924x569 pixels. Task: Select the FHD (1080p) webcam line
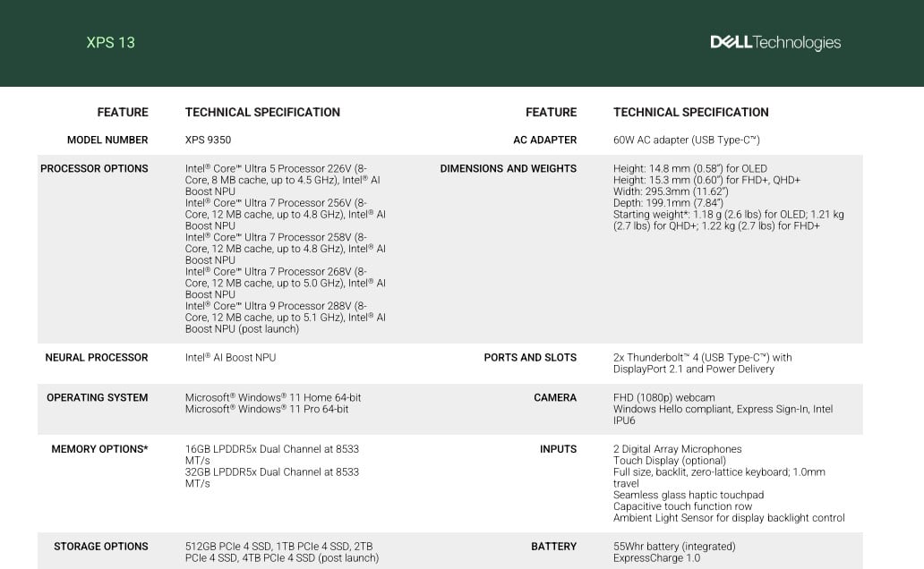(x=664, y=397)
